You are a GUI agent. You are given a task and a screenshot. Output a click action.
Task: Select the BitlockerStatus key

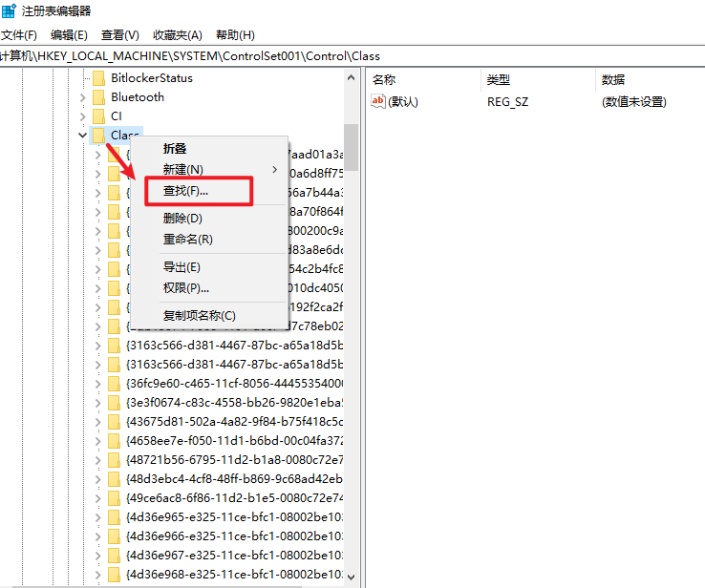(152, 78)
